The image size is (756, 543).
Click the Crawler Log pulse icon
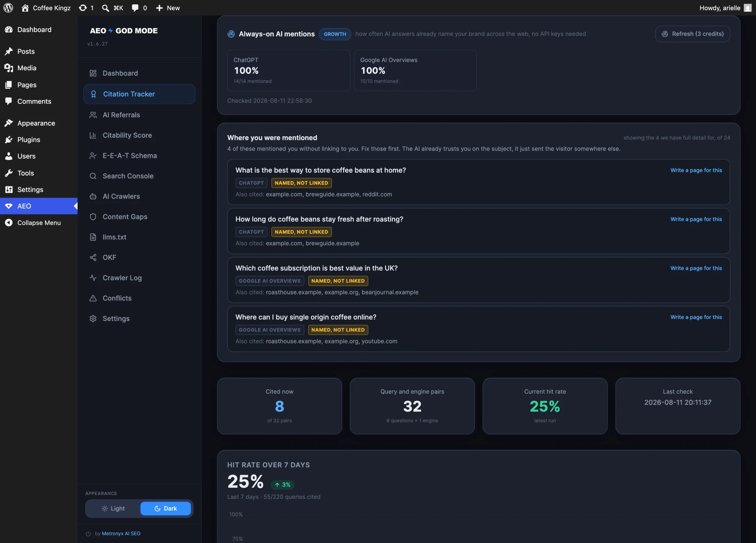tap(93, 277)
